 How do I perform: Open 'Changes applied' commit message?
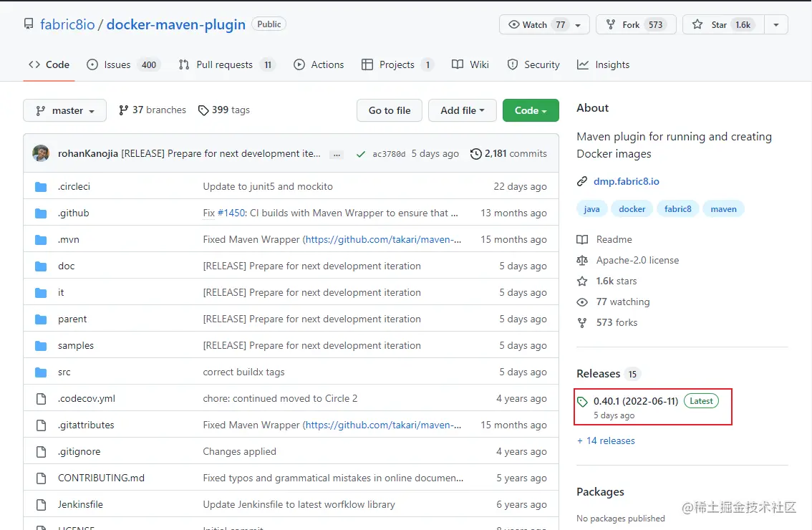click(239, 451)
